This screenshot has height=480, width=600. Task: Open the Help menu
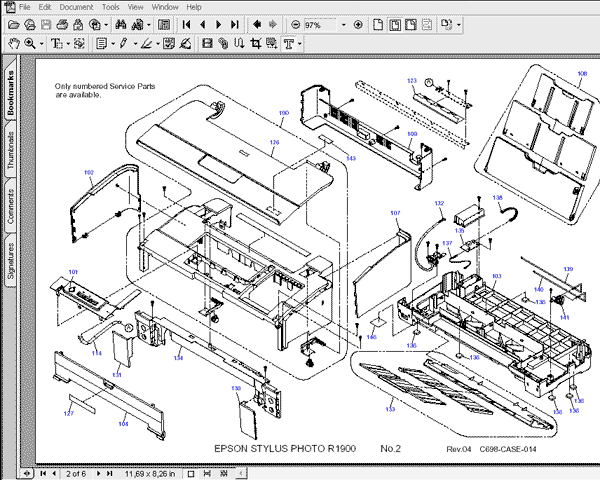[194, 7]
